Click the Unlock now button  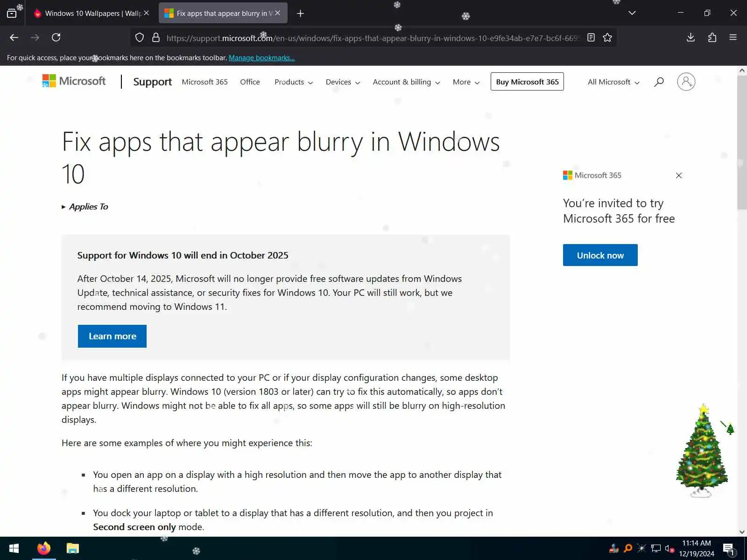(600, 255)
